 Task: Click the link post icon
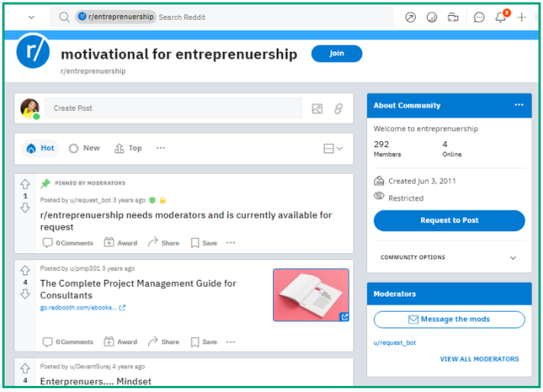tap(339, 109)
